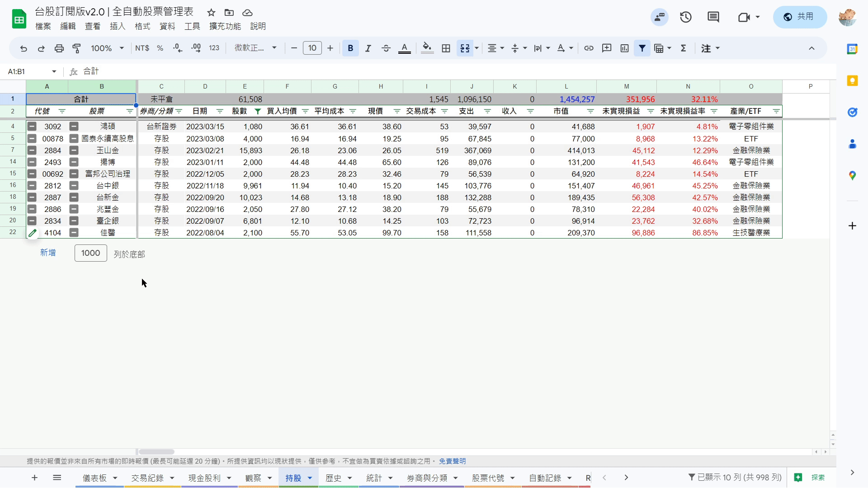Viewport: 868px width, 488px height.
Task: Click the insert link icon
Action: 589,48
